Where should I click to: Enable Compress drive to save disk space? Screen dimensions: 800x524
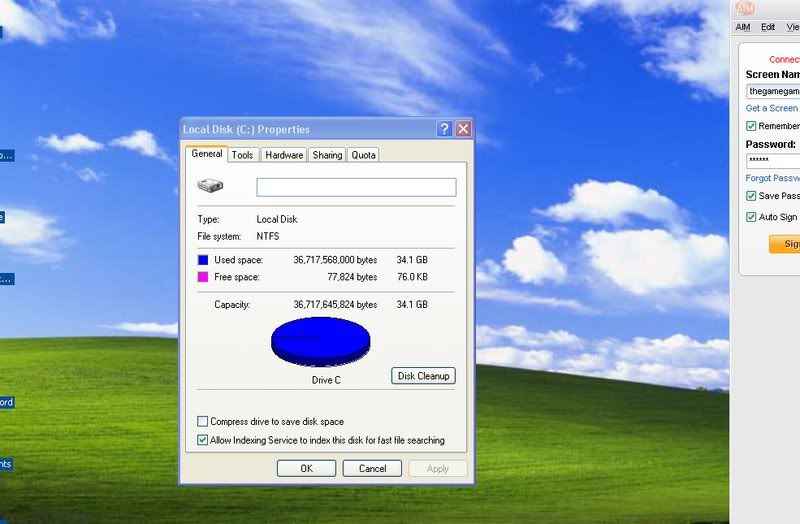(x=203, y=421)
